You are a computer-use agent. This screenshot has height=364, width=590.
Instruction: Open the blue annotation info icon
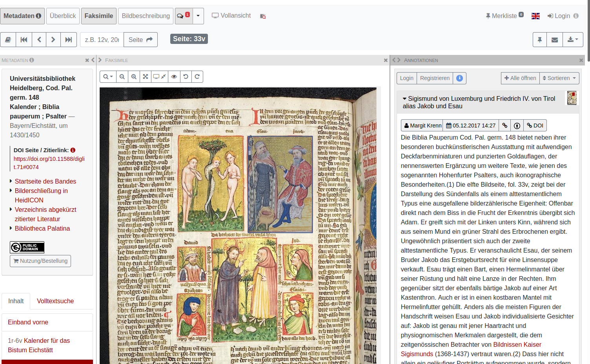pyautogui.click(x=460, y=78)
